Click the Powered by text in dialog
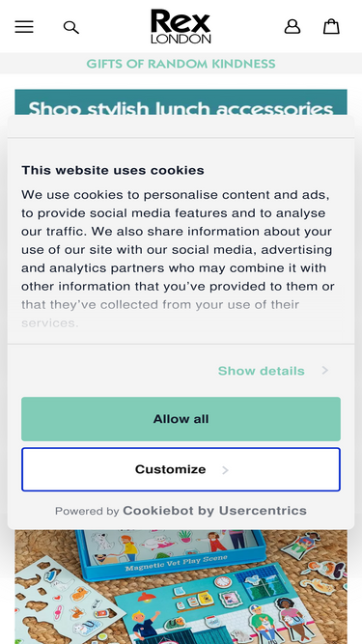The height and width of the screenshot is (644, 362). click(x=87, y=511)
